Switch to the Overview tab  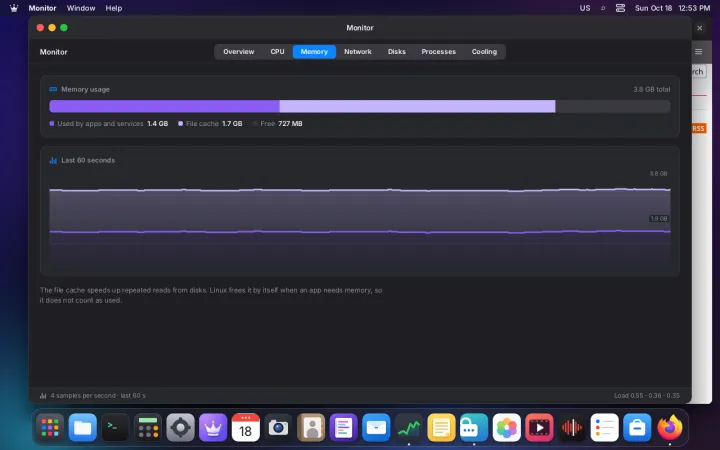pos(239,51)
